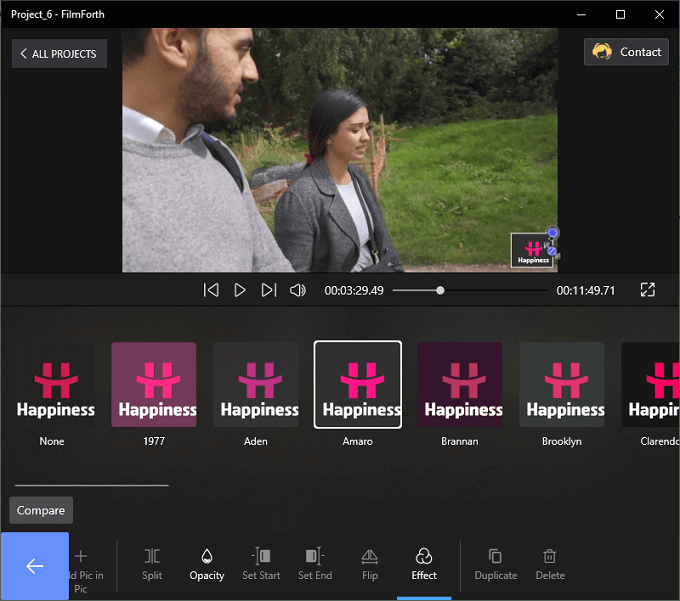Start video playback
Image resolution: width=680 pixels, height=601 pixels.
click(x=239, y=290)
